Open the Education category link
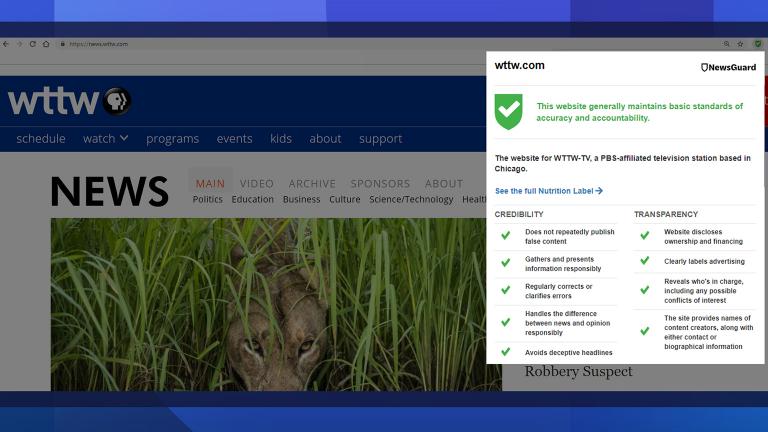The width and height of the screenshot is (768, 432). tap(253, 199)
